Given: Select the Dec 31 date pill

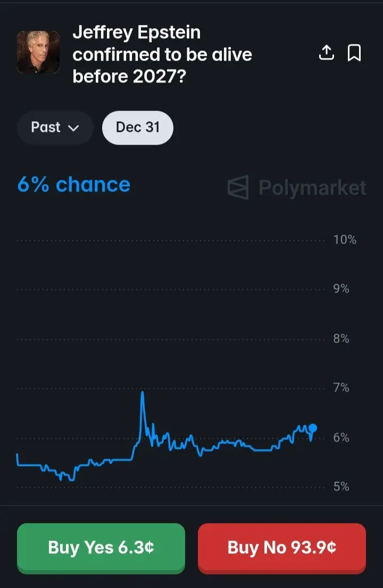Looking at the screenshot, I should tap(138, 128).
